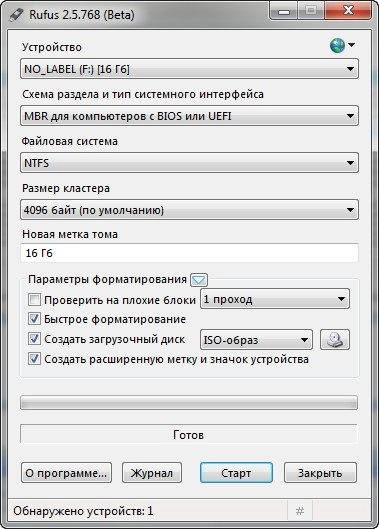Image resolution: width=379 pixels, height=529 pixels.
Task: Toggle Быстрое форматирование checkbox
Action: pyautogui.click(x=34, y=319)
